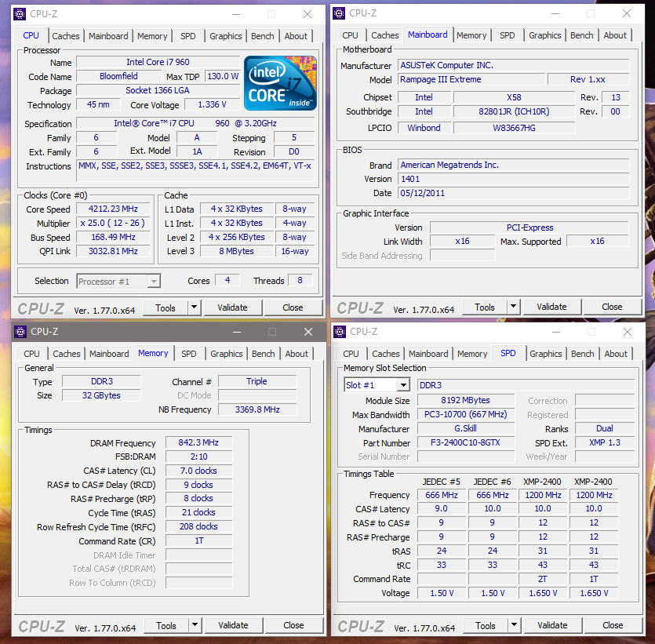The width and height of the screenshot is (655, 644).
Task: Open the About tab in the Mainboard window
Action: coord(615,35)
